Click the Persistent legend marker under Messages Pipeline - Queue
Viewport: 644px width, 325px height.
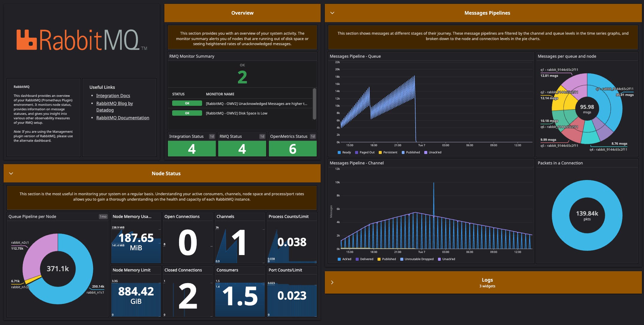click(380, 152)
